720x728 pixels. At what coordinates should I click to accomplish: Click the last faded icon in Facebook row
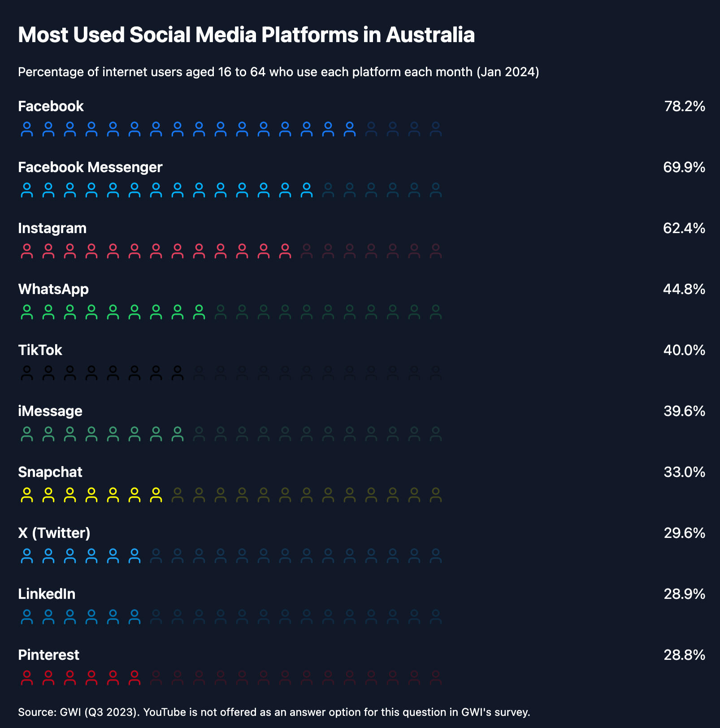click(435, 129)
